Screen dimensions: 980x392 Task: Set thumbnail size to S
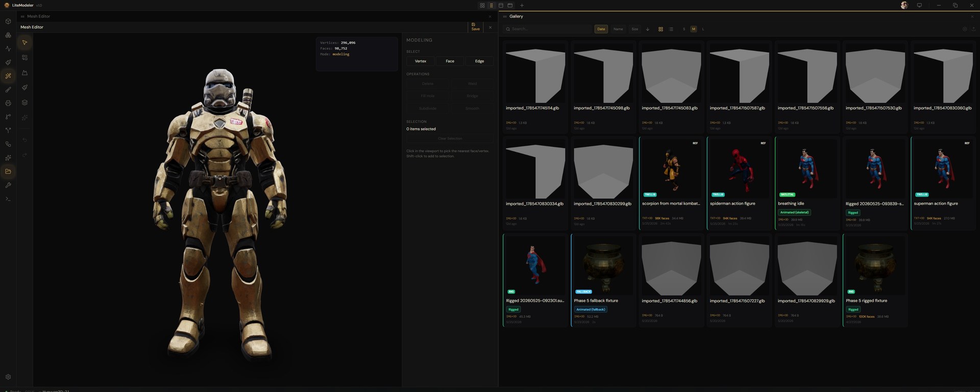coord(684,29)
